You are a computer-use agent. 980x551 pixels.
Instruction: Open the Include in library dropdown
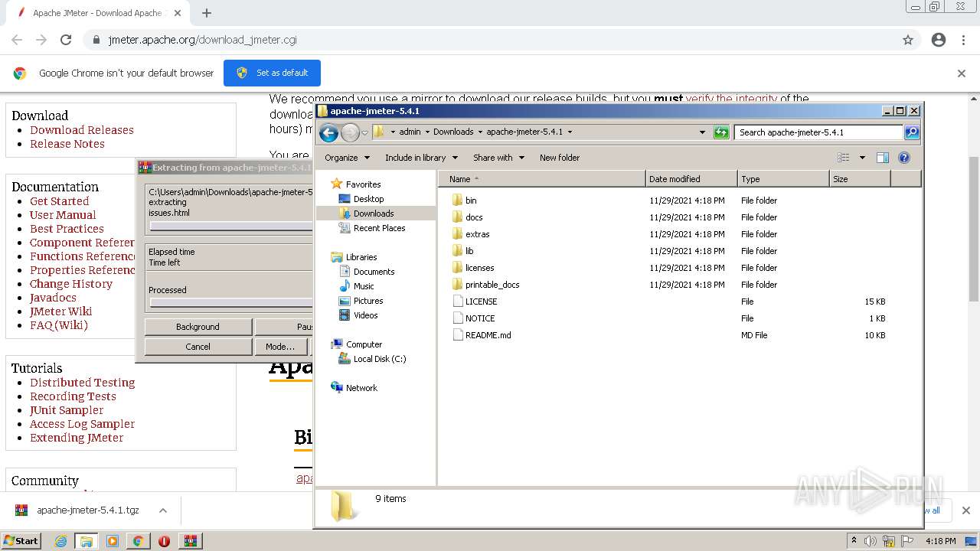click(421, 158)
